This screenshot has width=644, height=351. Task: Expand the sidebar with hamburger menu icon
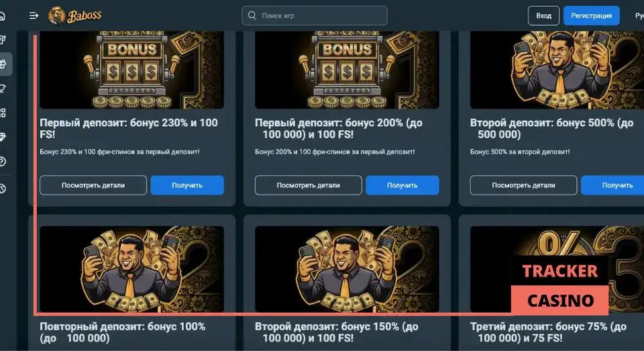34,15
